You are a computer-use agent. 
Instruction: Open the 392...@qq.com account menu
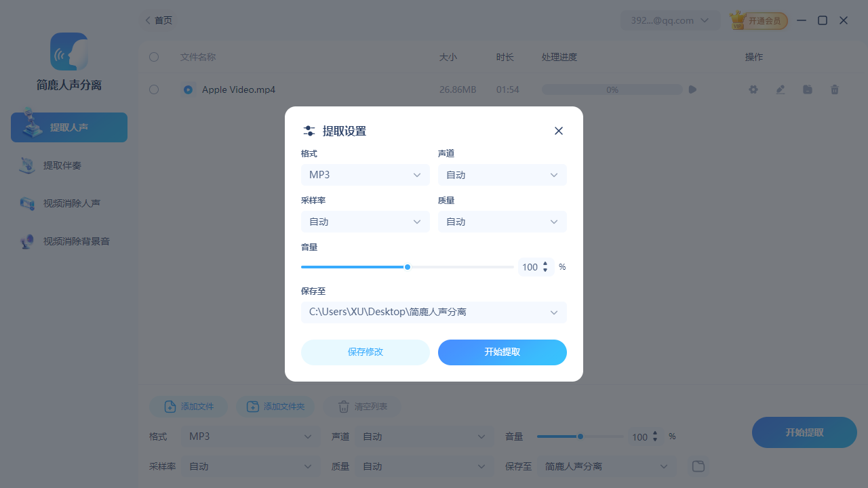coord(670,20)
